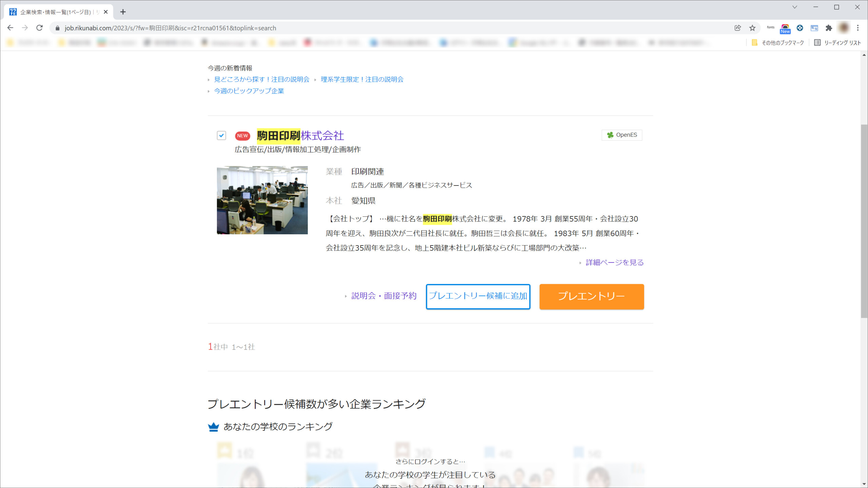Click プレエントリー候補に追加 button

(x=478, y=296)
